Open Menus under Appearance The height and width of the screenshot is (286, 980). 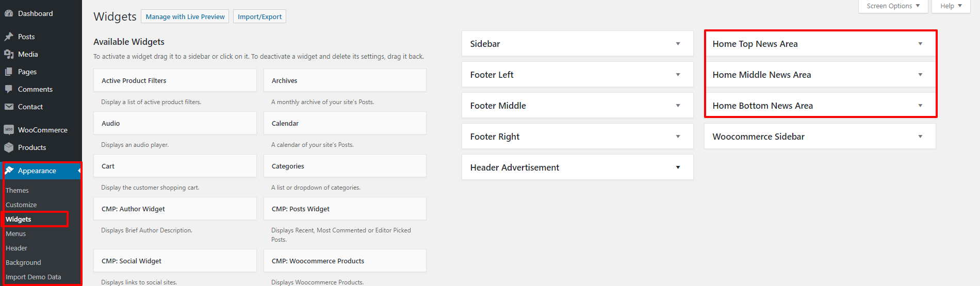(15, 233)
